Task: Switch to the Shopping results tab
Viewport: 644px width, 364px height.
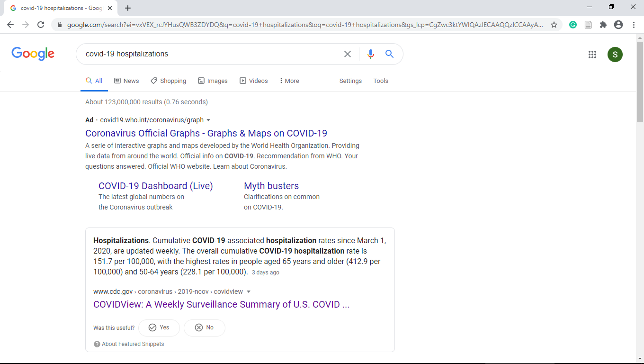Action: (x=168, y=81)
